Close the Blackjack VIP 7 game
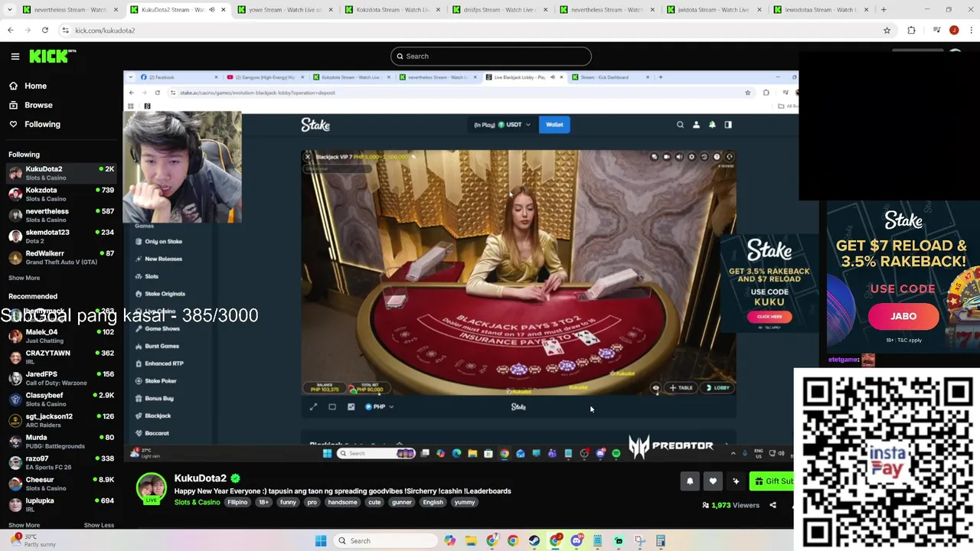Screen dimensions: 980x551 click(x=308, y=157)
